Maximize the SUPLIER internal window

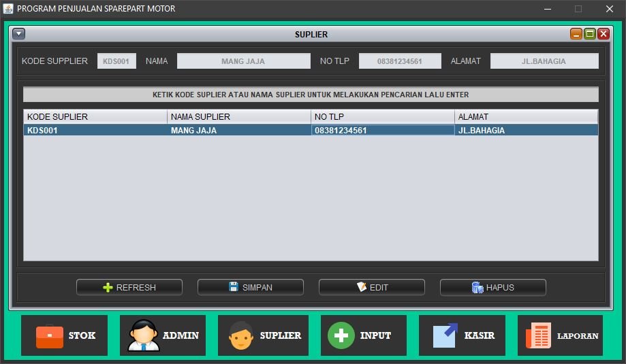(x=590, y=34)
